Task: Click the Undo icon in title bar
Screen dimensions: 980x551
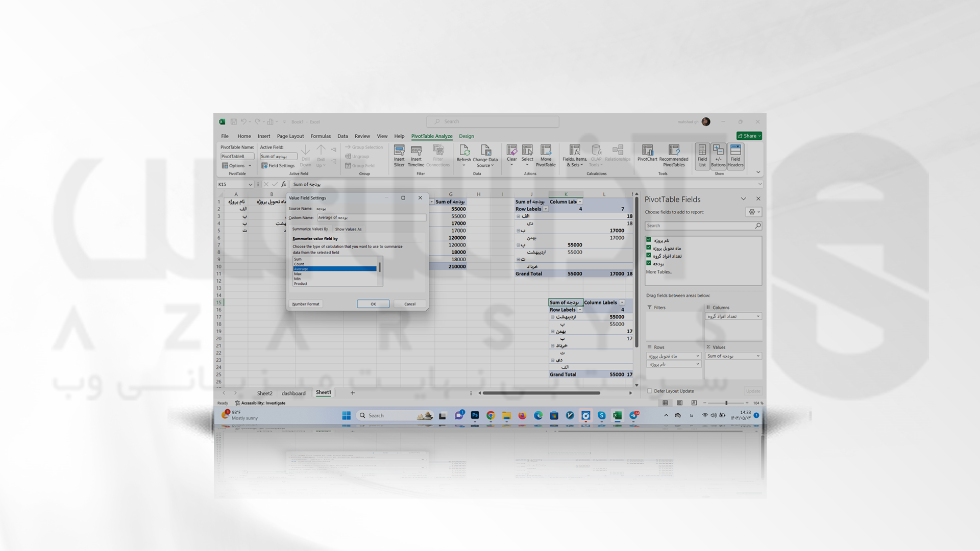Action: click(243, 122)
